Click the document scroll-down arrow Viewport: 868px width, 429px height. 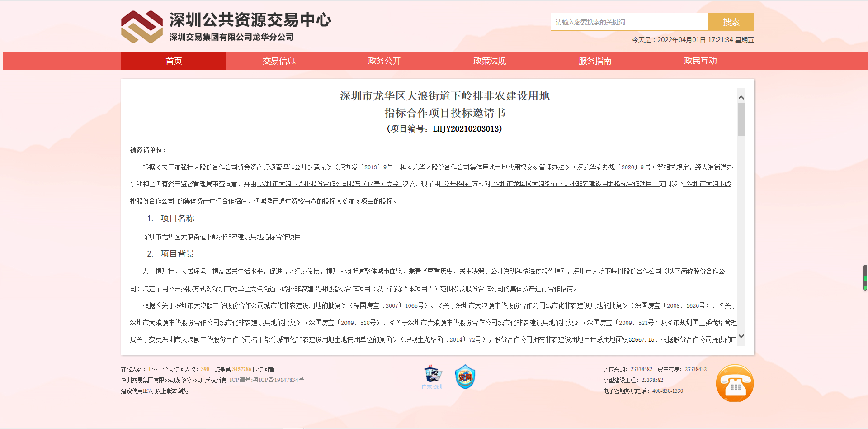point(741,336)
